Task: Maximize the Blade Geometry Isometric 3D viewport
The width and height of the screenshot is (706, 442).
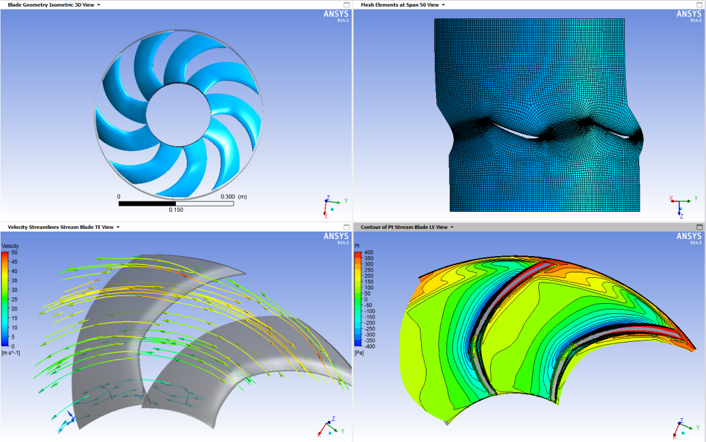Action: point(346,5)
